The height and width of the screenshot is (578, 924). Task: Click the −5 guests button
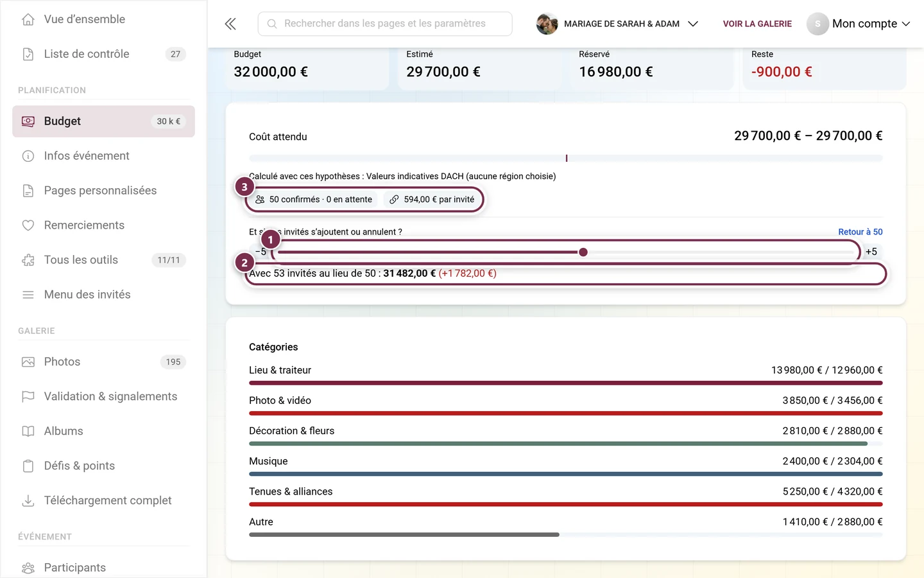pos(261,252)
